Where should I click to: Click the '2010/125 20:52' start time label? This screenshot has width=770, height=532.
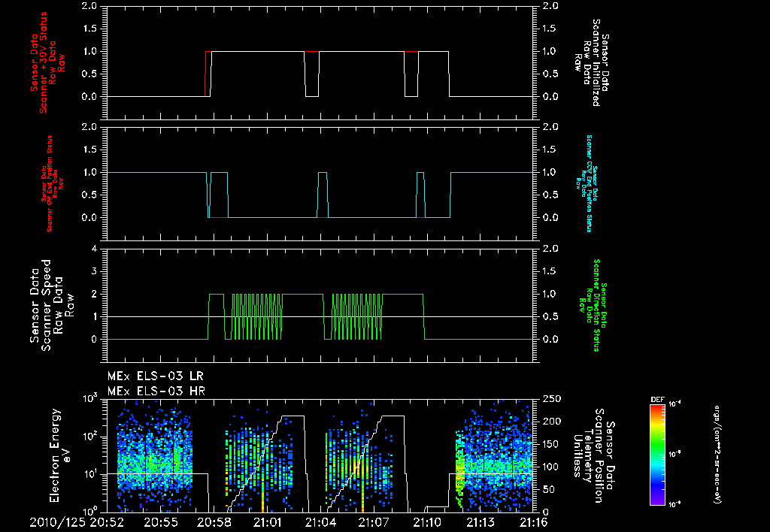pos(77,523)
